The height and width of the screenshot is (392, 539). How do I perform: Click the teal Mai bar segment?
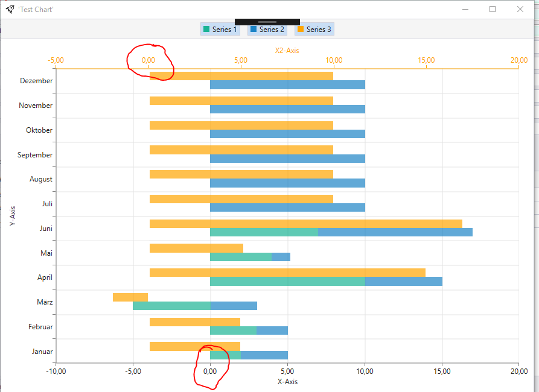coord(241,257)
